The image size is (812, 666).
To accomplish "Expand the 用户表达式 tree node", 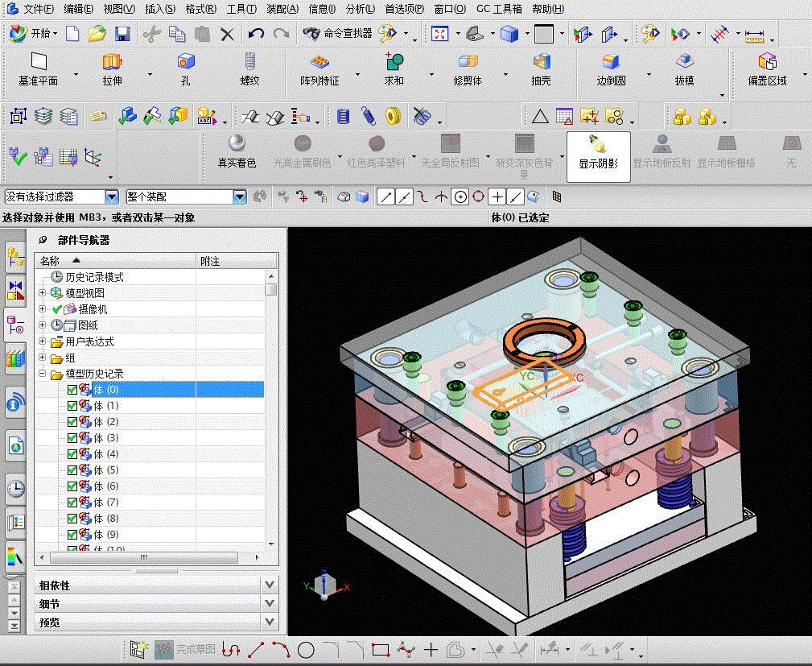I will coord(43,341).
